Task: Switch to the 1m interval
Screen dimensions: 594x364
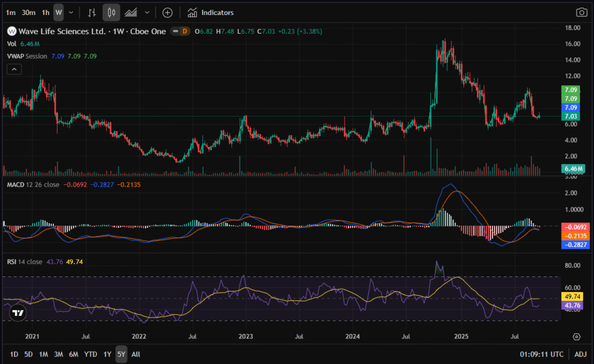Action: (x=11, y=12)
